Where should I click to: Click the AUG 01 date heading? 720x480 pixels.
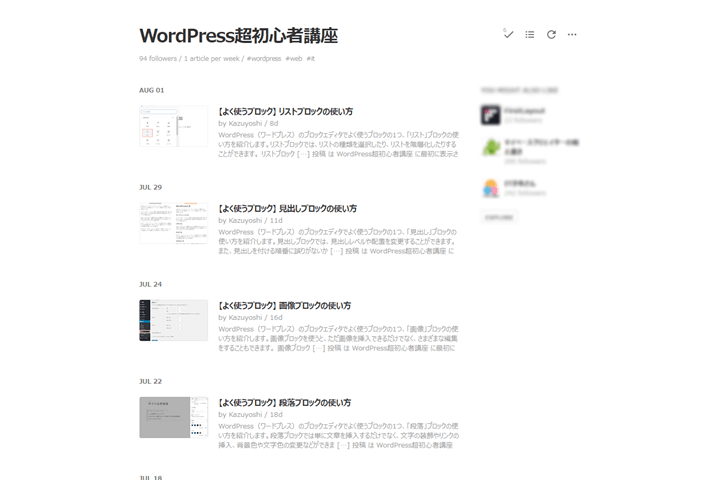[x=152, y=90]
